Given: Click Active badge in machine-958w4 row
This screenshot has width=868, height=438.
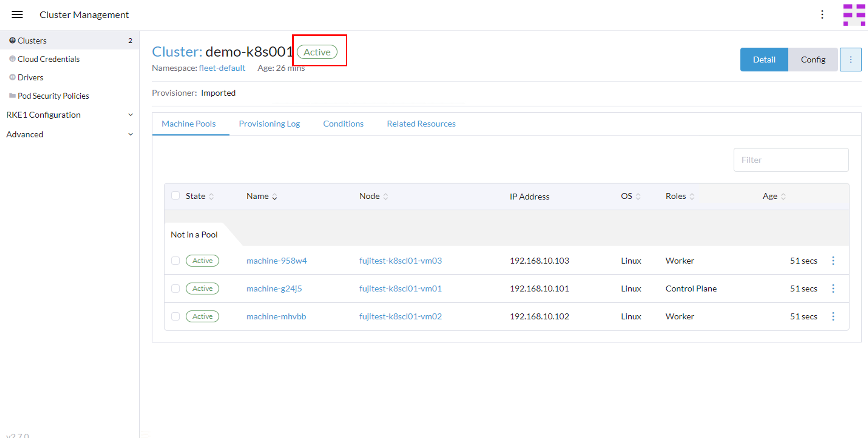Looking at the screenshot, I should [202, 261].
